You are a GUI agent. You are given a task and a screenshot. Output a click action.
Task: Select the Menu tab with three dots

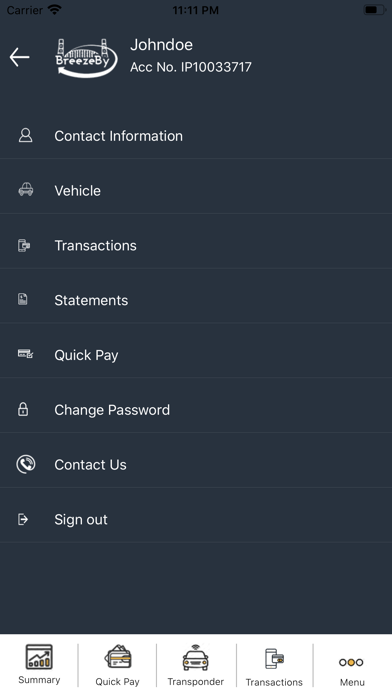[352, 664]
